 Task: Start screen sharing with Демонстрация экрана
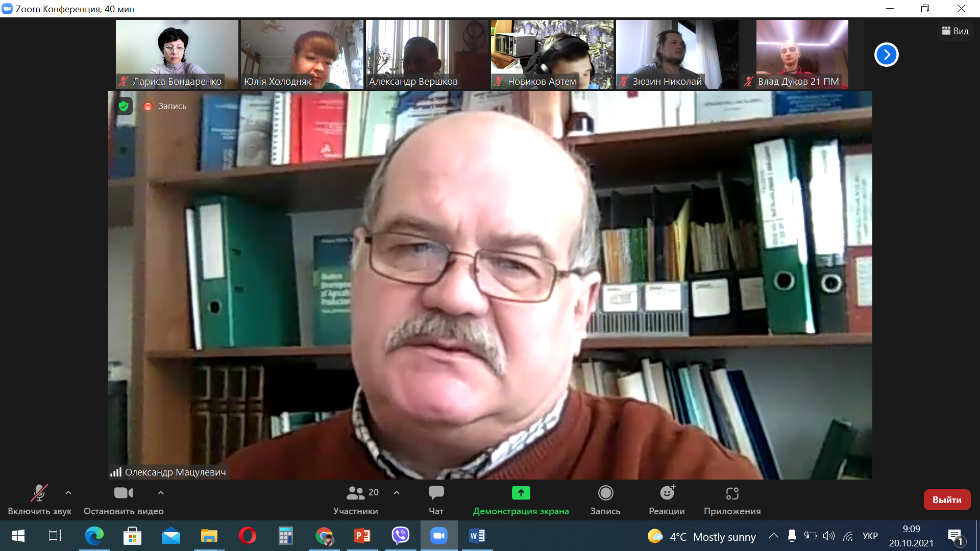point(521,493)
